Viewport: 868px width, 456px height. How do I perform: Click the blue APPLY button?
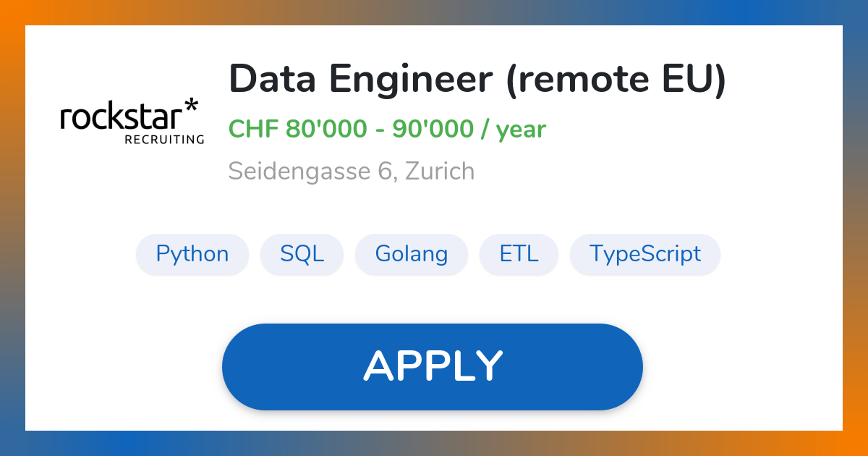pos(433,366)
